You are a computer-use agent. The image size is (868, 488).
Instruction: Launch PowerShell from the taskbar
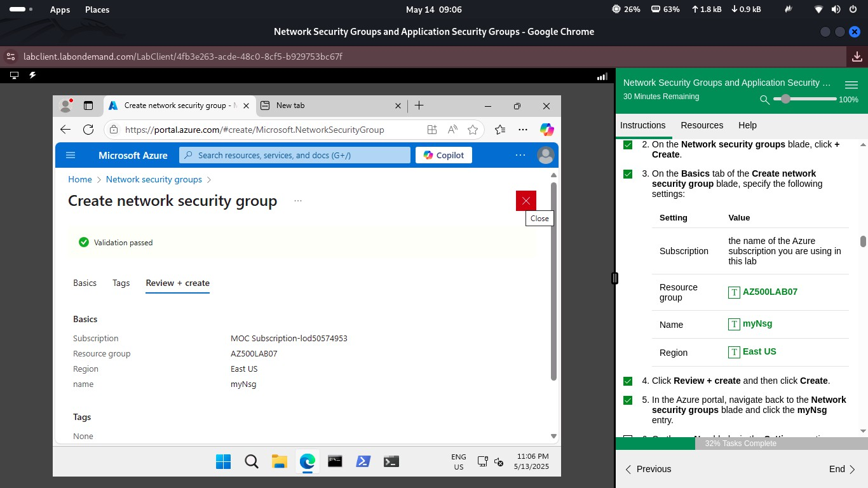363,461
